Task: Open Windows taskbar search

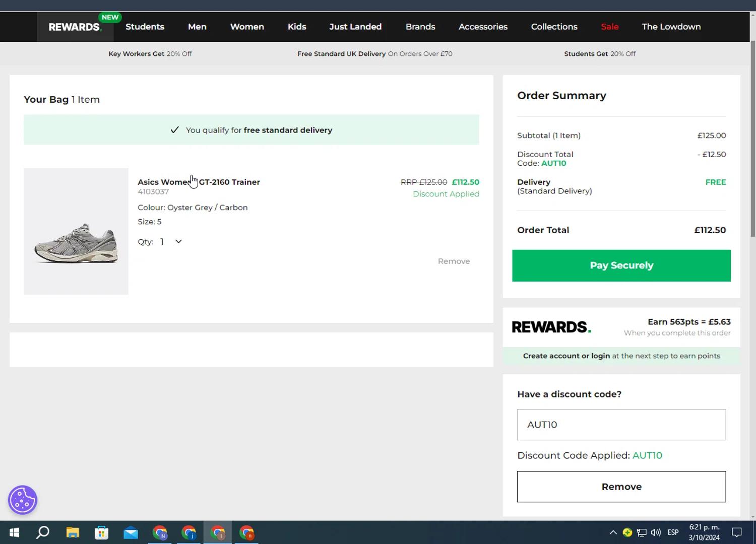Action: pyautogui.click(x=43, y=532)
